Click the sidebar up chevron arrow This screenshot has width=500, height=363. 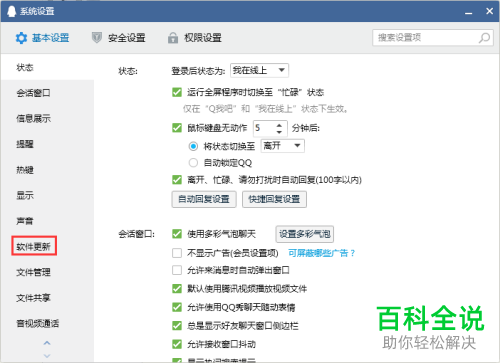pos(47,343)
